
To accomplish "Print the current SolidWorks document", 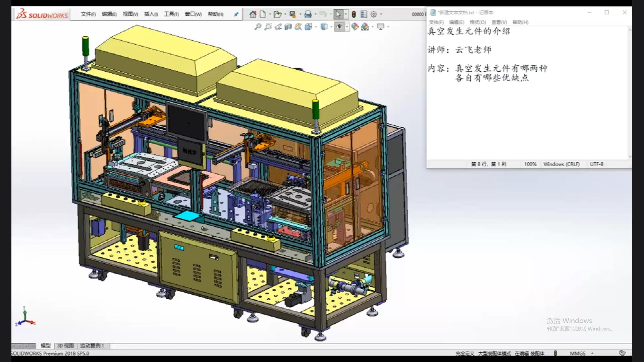I will (x=308, y=14).
